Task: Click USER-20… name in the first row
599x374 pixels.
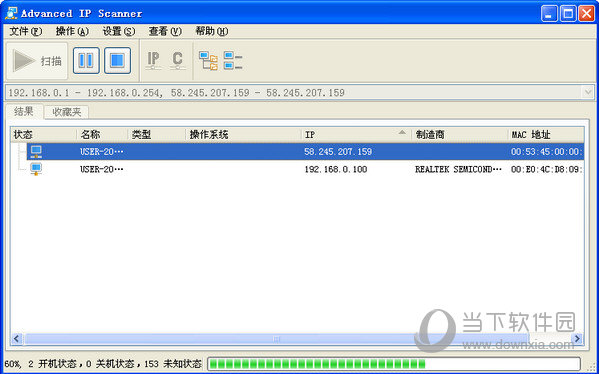Action: [x=102, y=152]
